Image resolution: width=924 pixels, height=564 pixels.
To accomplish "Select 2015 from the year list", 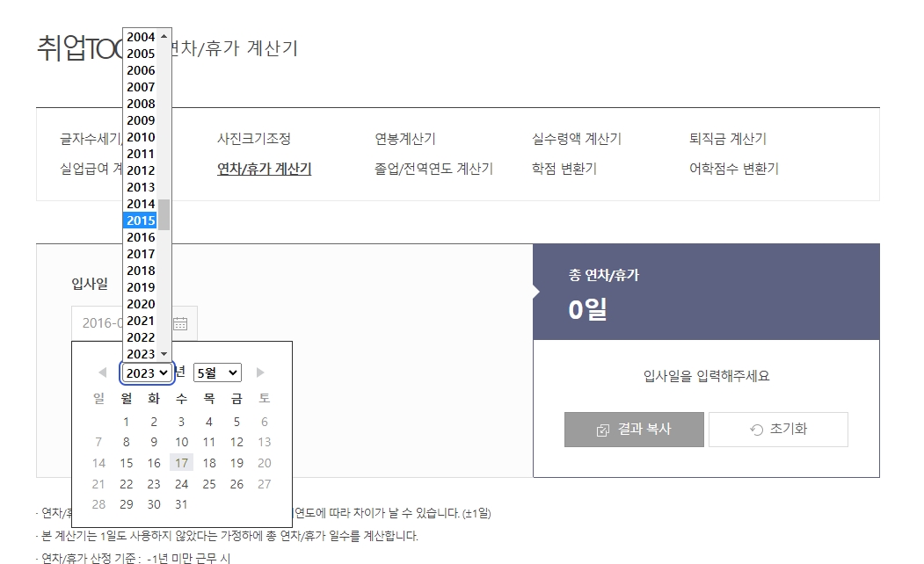I will (140, 221).
